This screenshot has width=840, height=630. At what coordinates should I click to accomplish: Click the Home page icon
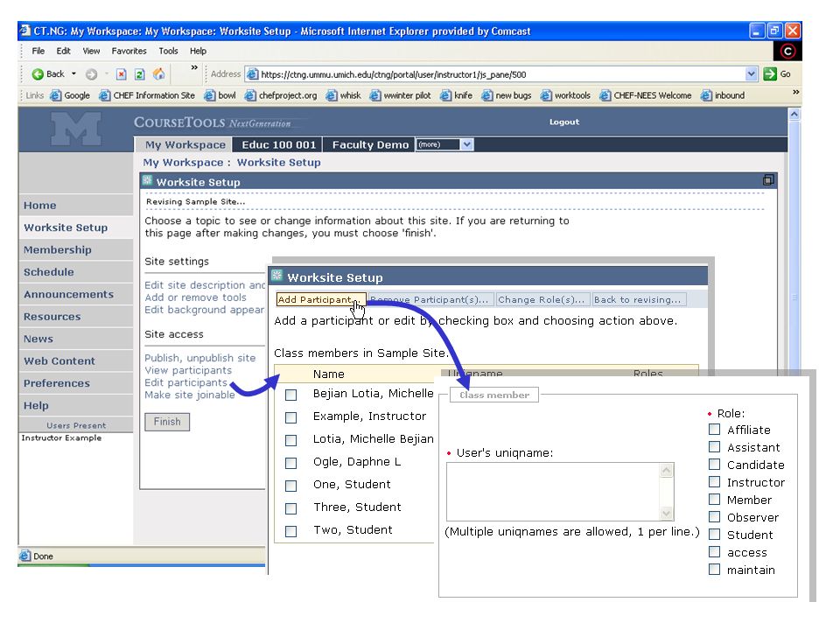[158, 73]
